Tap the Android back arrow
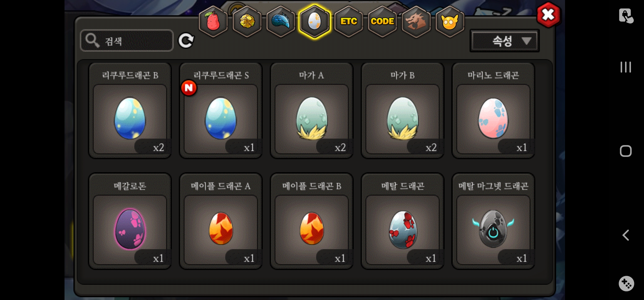 [626, 235]
